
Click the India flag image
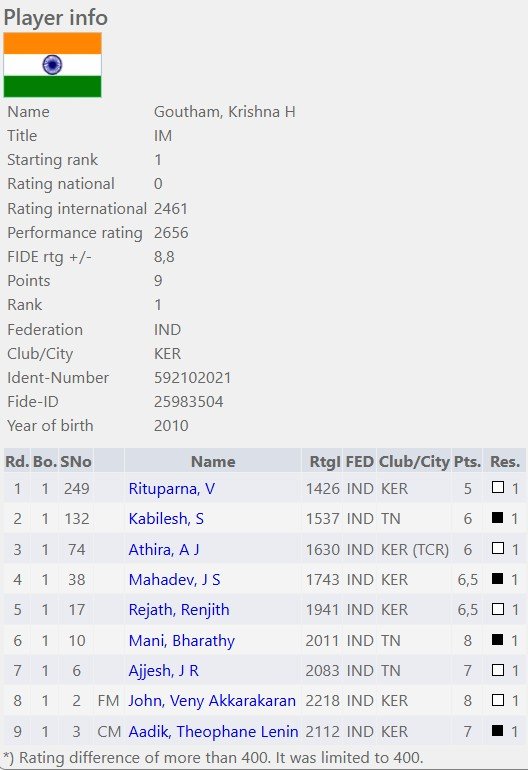click(53, 65)
